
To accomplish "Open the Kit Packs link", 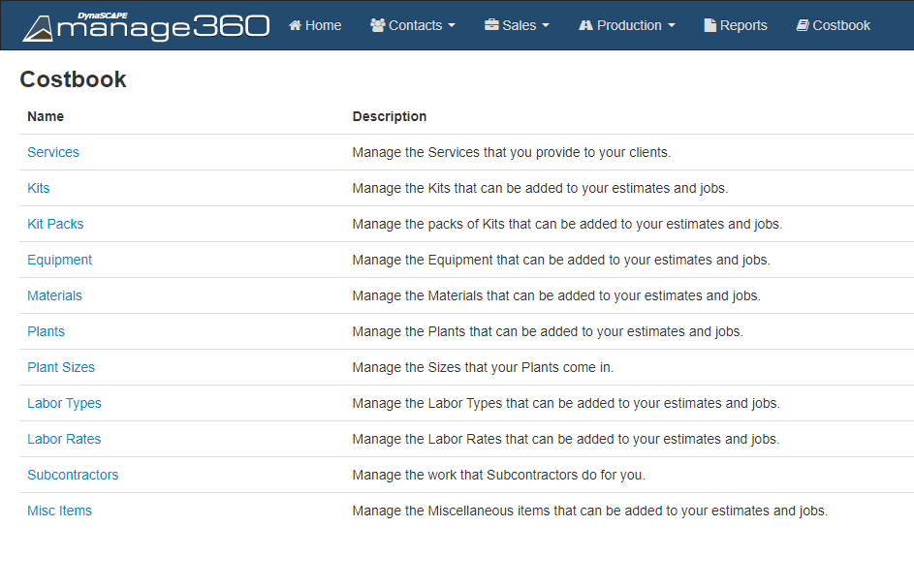I will (x=55, y=224).
